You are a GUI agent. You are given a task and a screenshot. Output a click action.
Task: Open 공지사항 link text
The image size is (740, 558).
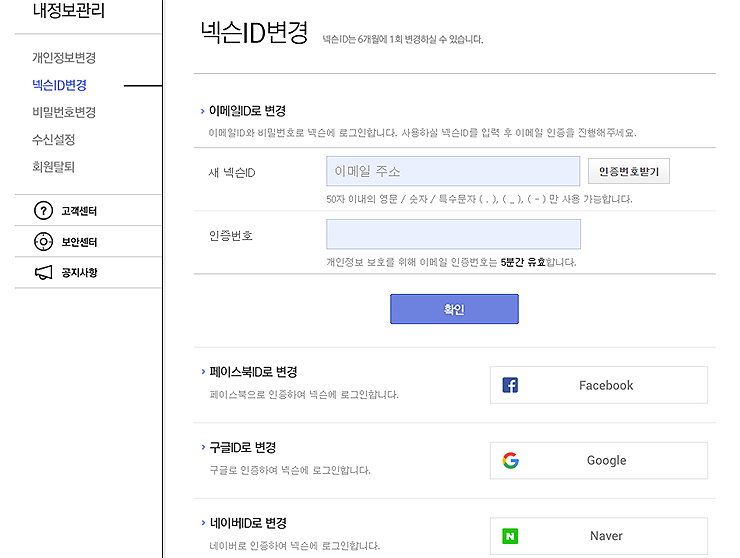[79, 272]
